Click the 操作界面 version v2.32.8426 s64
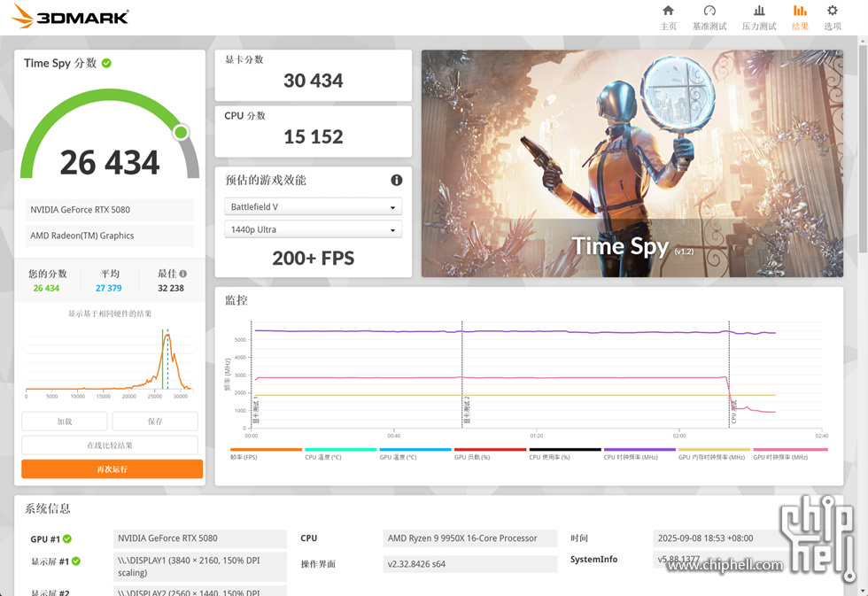 pos(470,564)
